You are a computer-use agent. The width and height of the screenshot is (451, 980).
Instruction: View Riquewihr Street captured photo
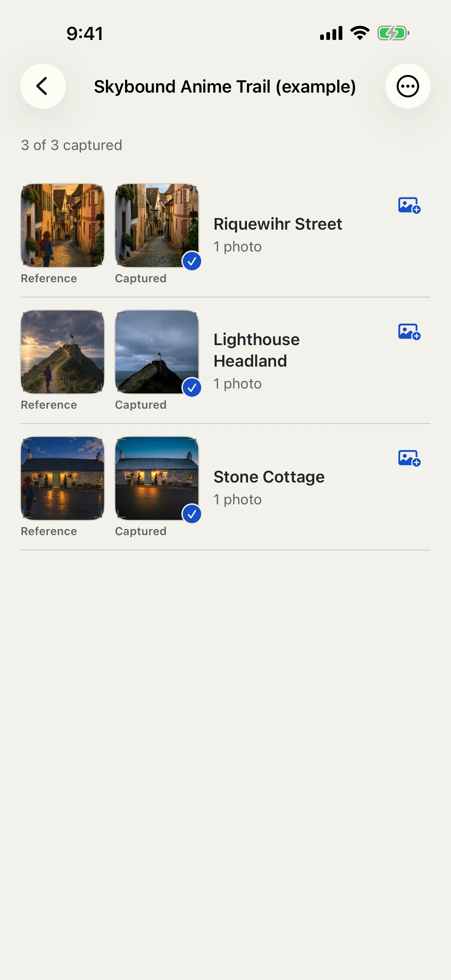coord(157,226)
